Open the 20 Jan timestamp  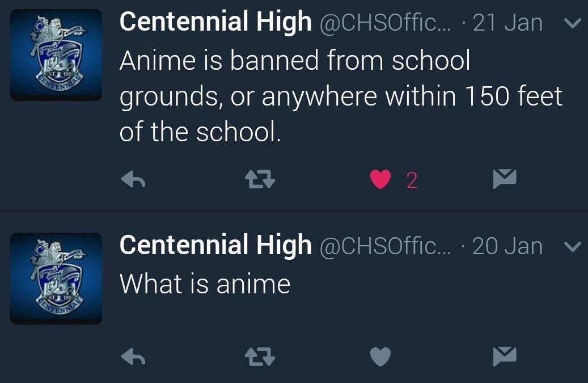tap(507, 246)
